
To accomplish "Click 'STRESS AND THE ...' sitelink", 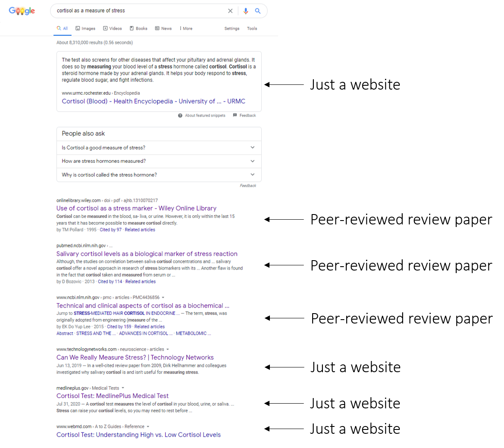I will pyautogui.click(x=96, y=334).
